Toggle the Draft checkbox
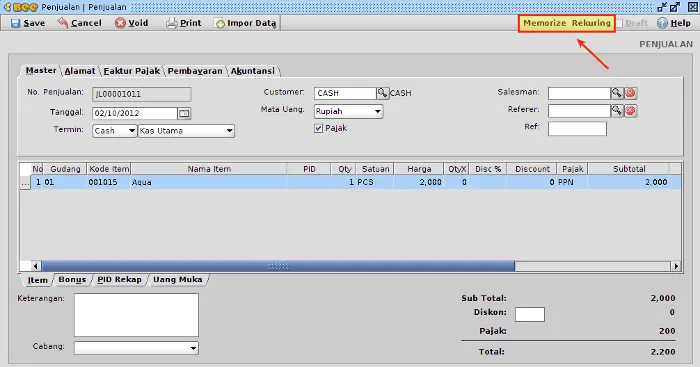Screen dimensions: 700x367 [620, 23]
